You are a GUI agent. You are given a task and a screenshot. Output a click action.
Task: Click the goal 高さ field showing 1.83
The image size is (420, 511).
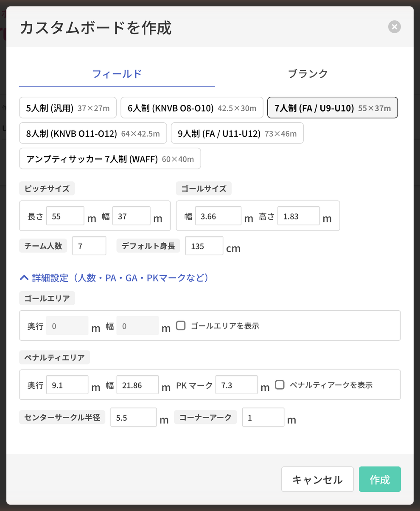coord(298,216)
